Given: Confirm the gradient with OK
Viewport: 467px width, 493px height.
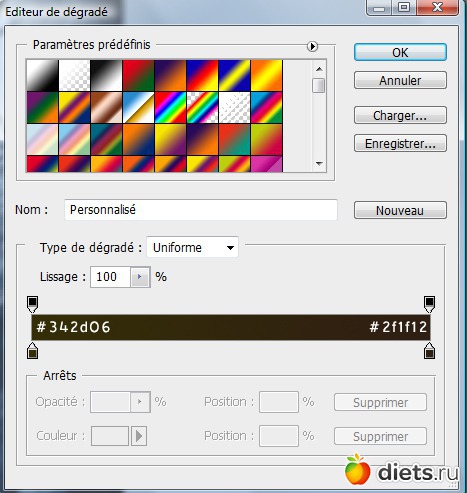Looking at the screenshot, I should (400, 52).
